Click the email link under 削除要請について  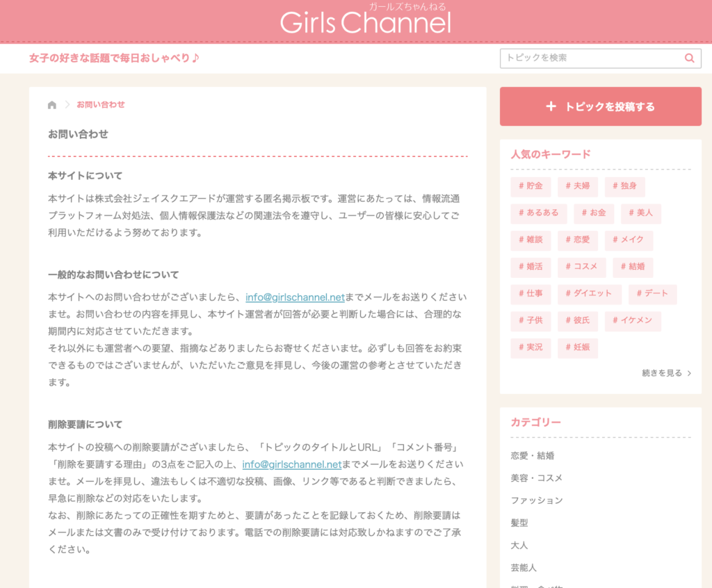pos(291,464)
